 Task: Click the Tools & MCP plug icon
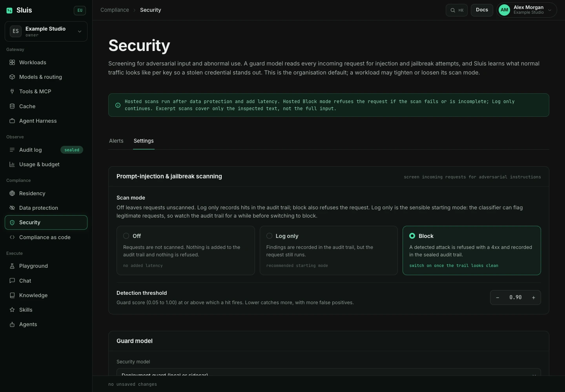(12, 91)
